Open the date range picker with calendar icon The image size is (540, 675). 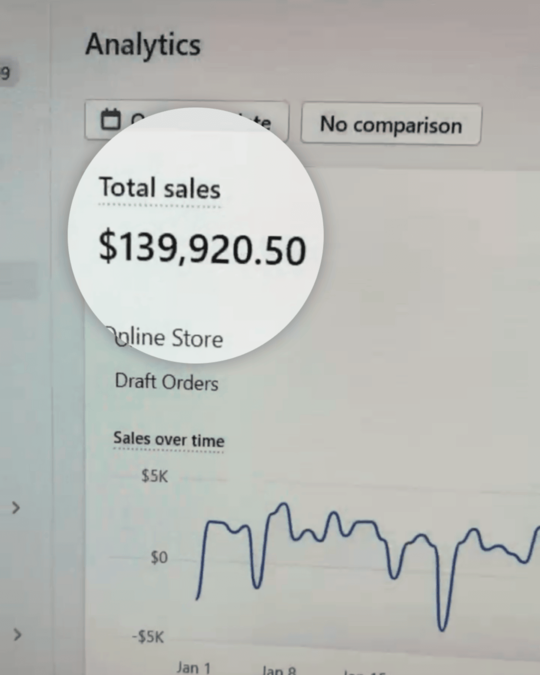tap(186, 120)
